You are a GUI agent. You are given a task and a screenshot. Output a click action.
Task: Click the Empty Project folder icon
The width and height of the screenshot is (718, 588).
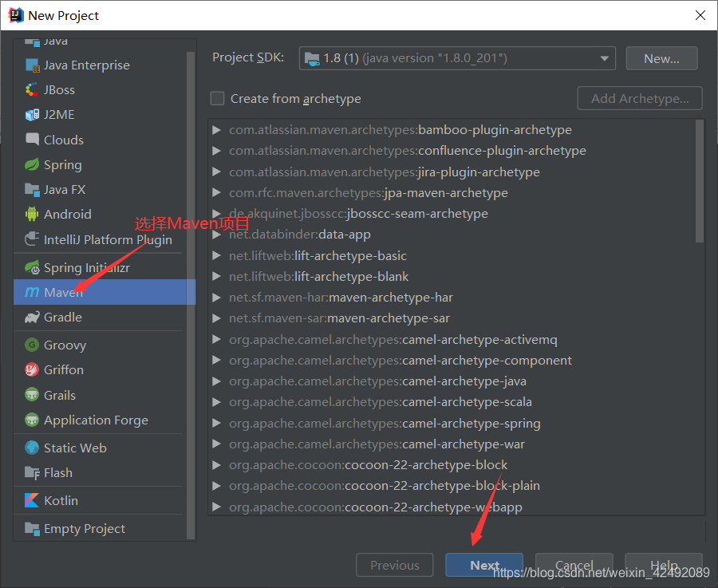point(32,528)
